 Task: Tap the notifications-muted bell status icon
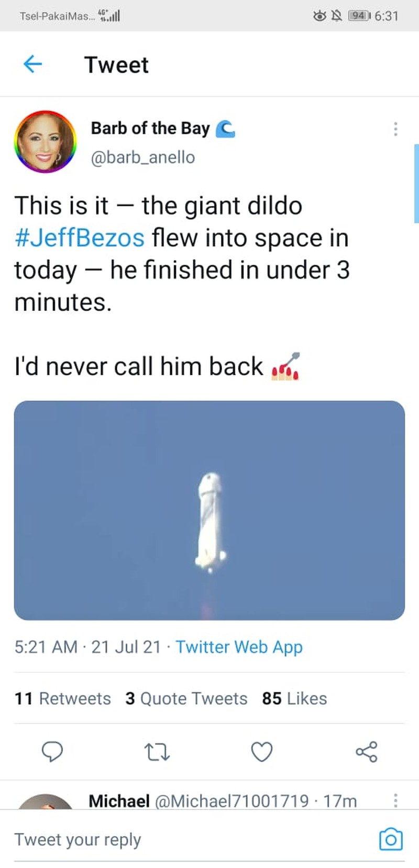[337, 16]
